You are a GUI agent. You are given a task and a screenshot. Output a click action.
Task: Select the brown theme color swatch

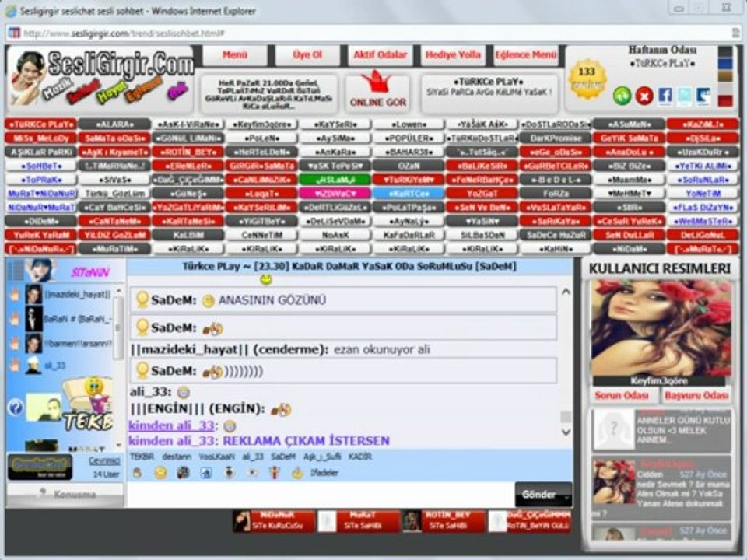click(725, 76)
